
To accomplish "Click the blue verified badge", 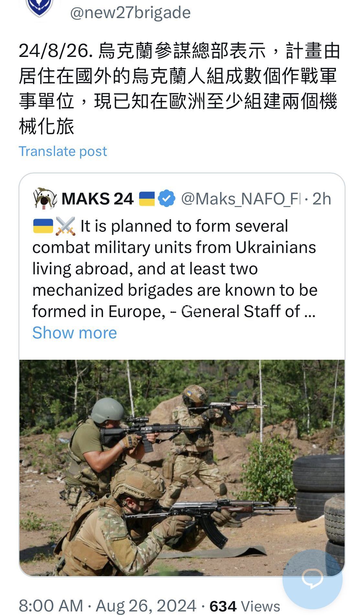I will tap(167, 199).
